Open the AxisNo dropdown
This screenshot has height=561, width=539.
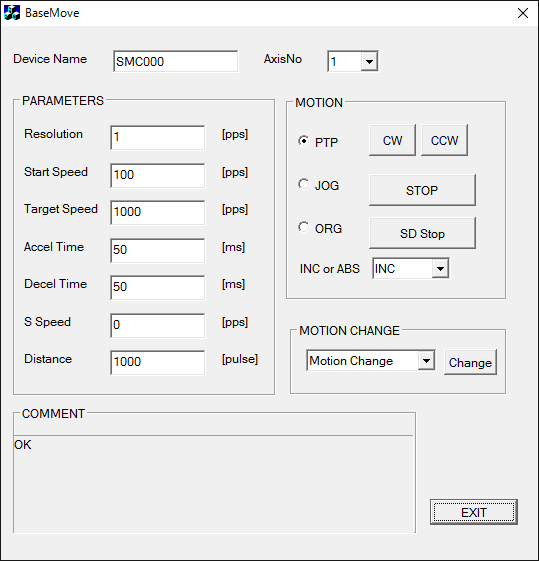[369, 62]
